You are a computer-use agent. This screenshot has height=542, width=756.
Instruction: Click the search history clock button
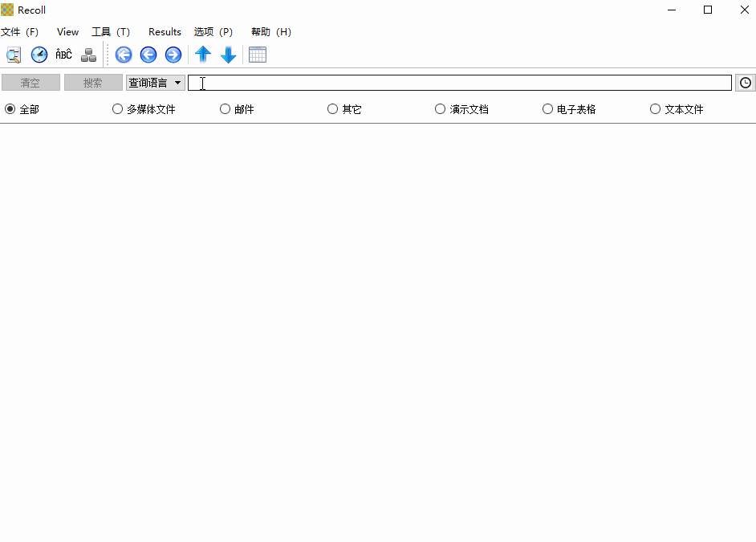[x=746, y=83]
